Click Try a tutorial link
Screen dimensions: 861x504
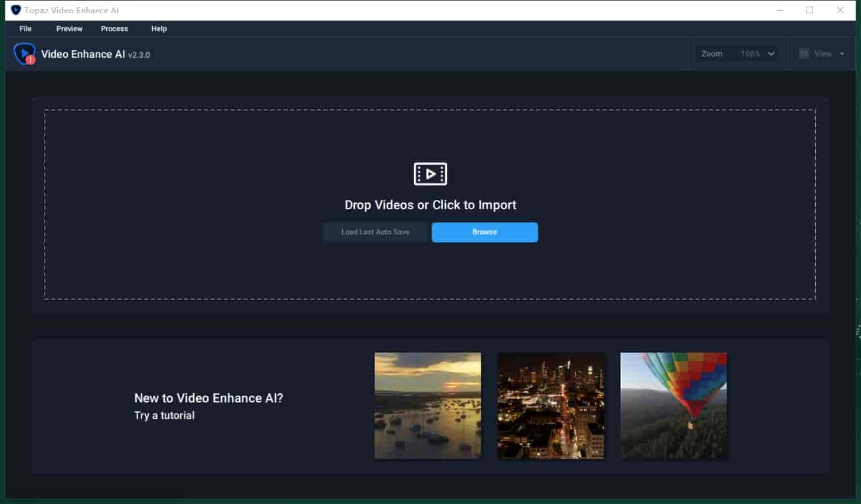tap(163, 415)
